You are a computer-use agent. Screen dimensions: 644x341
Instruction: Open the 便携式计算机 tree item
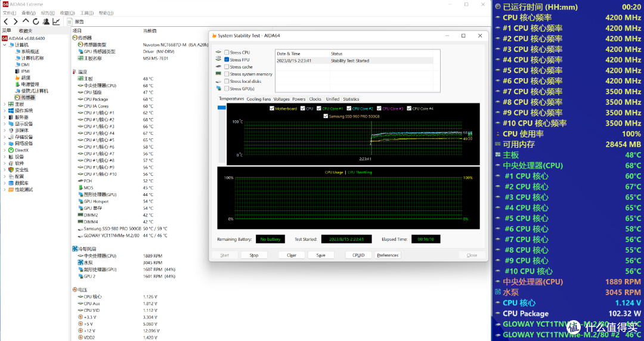pos(35,91)
